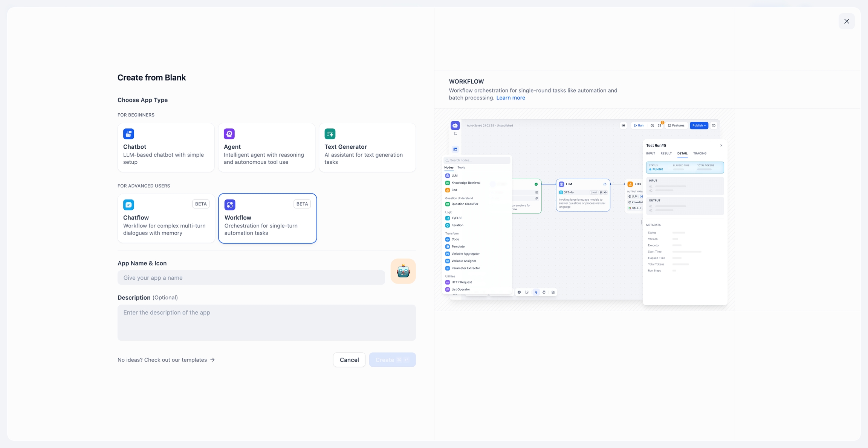
Task: Click the Workflow card icon
Action: click(230, 204)
